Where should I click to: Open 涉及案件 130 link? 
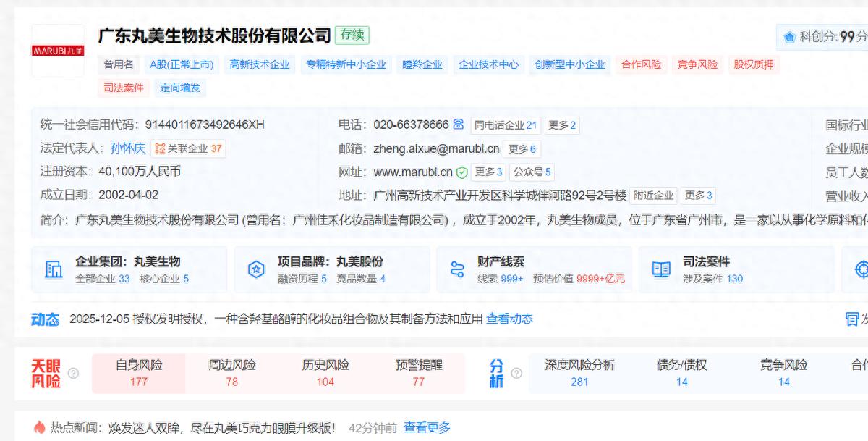click(712, 279)
